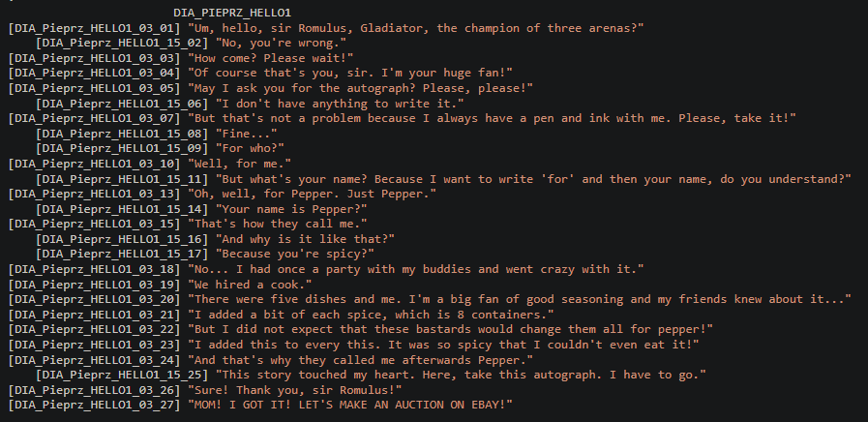868x422 pixels.
Task: Click the "Well, for me." line
Action: [240, 164]
